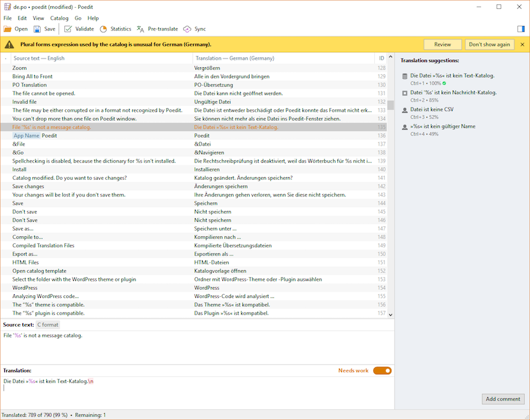Image resolution: width=530 pixels, height=420 pixels.
Task: Open the Catalog menu
Action: [59, 18]
